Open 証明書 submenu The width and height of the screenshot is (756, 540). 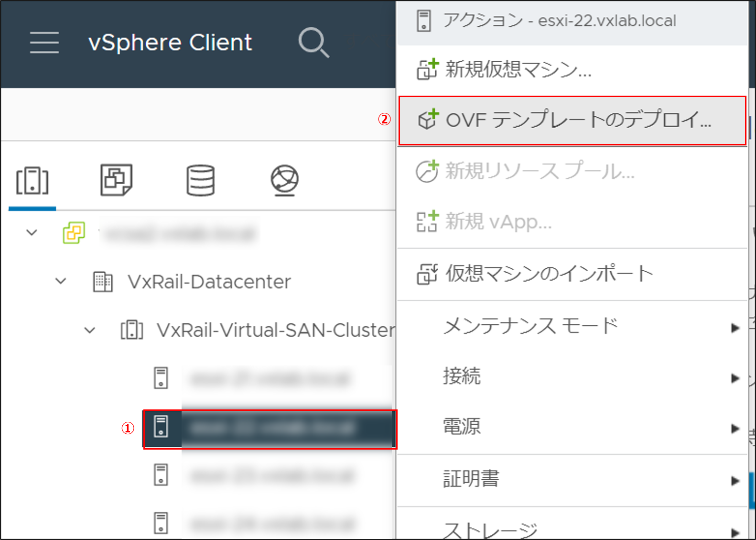click(x=572, y=480)
